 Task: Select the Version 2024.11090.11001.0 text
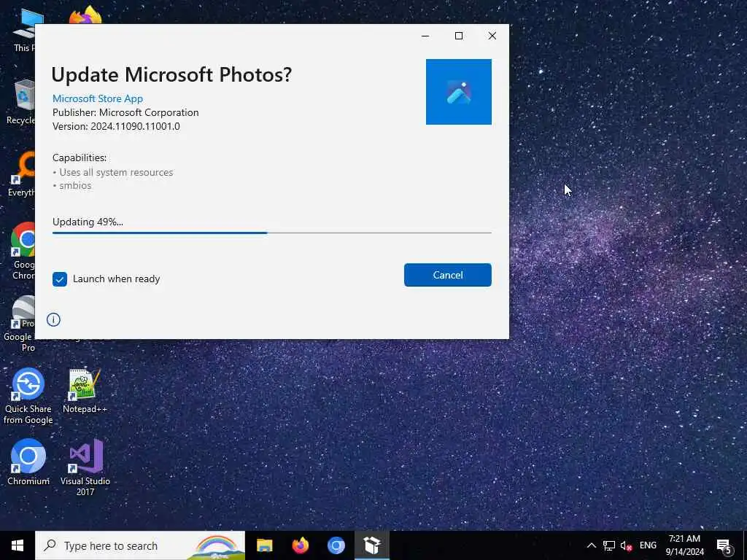click(116, 126)
